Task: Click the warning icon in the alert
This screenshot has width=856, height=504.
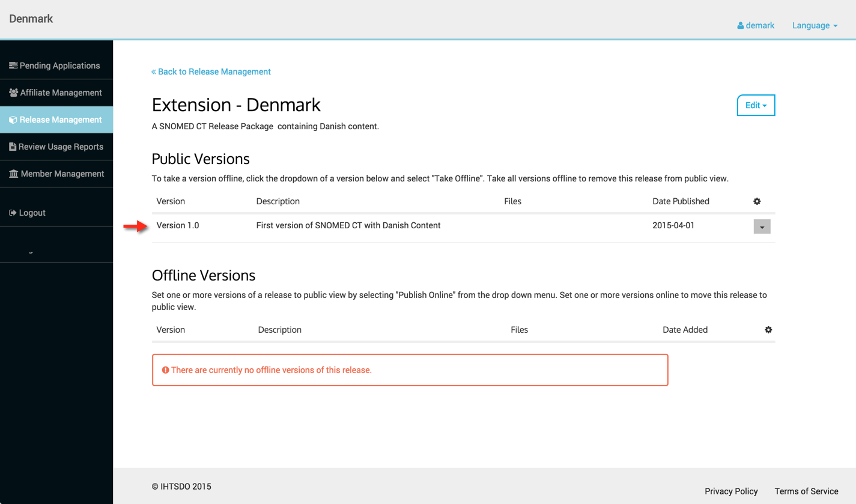Action: [x=165, y=370]
